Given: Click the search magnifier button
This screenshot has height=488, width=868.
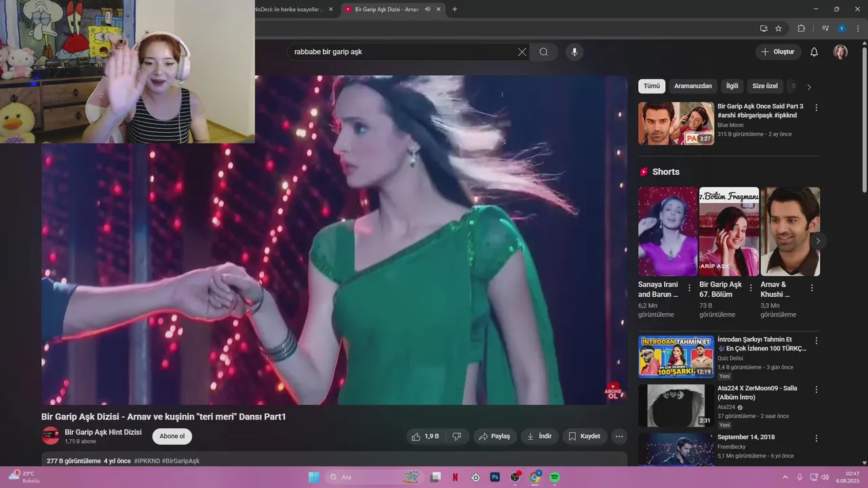Looking at the screenshot, I should coord(544,52).
